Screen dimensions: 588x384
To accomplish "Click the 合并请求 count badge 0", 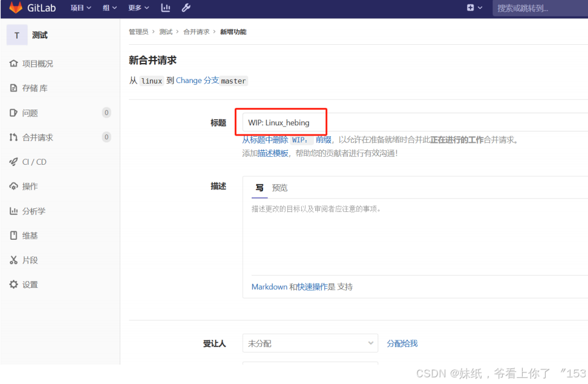I will (106, 137).
